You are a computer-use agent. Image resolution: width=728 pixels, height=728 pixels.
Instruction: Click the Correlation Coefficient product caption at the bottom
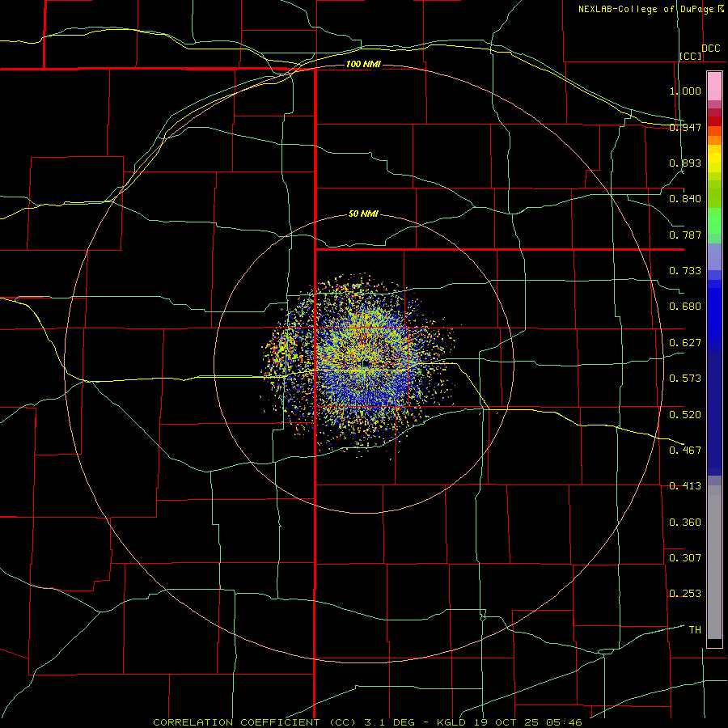pos(368,722)
